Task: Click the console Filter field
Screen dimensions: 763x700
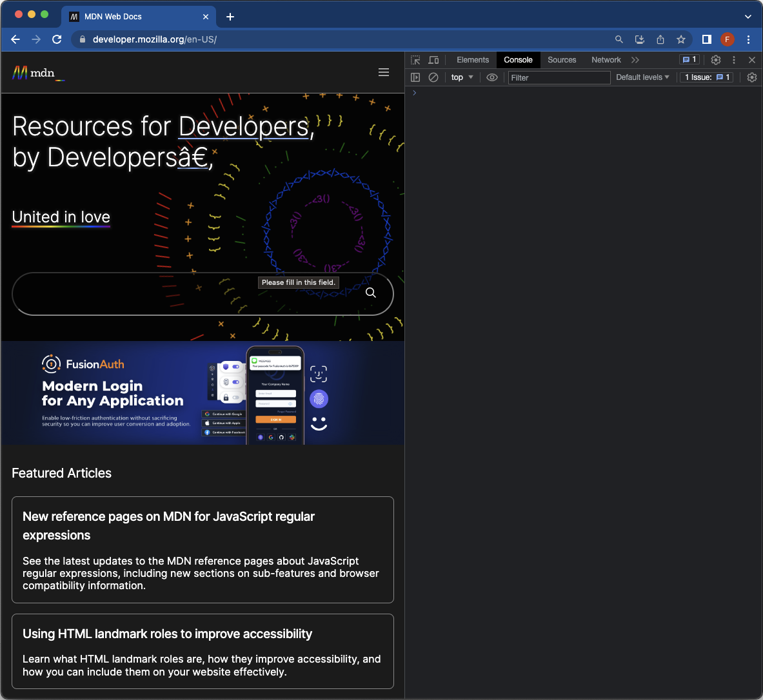Action: [559, 77]
